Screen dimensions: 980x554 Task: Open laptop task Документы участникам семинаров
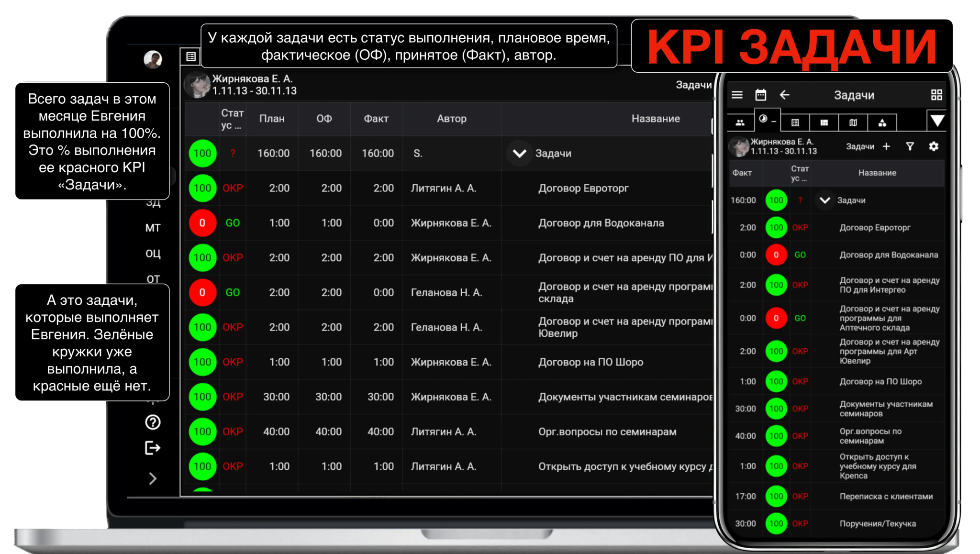click(x=625, y=397)
